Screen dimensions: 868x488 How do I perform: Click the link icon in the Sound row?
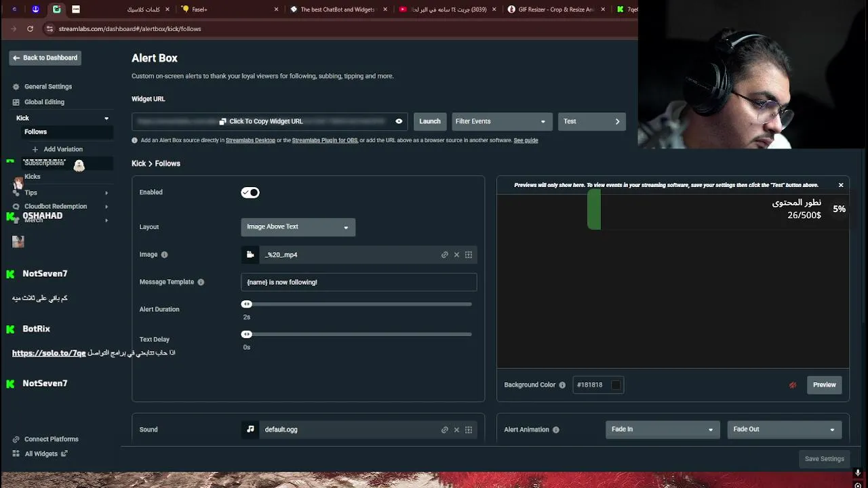tap(445, 430)
